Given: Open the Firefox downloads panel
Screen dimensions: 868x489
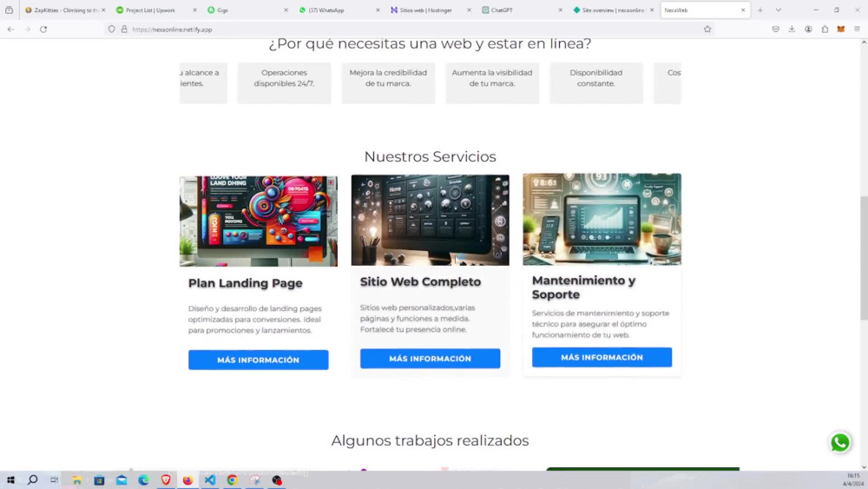Looking at the screenshot, I should [x=792, y=30].
